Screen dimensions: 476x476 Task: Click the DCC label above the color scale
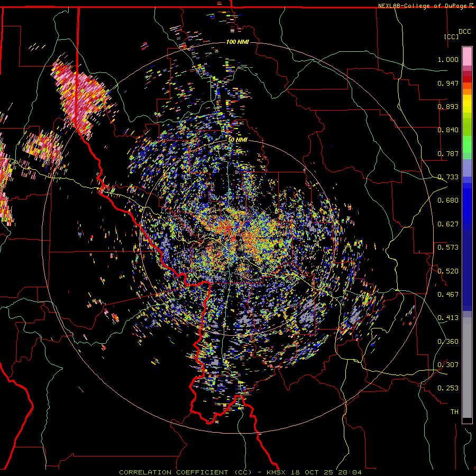click(465, 32)
